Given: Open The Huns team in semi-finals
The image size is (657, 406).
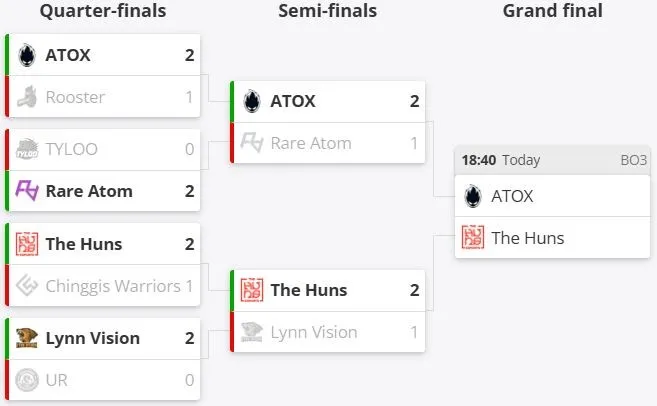Looking at the screenshot, I should tap(309, 290).
